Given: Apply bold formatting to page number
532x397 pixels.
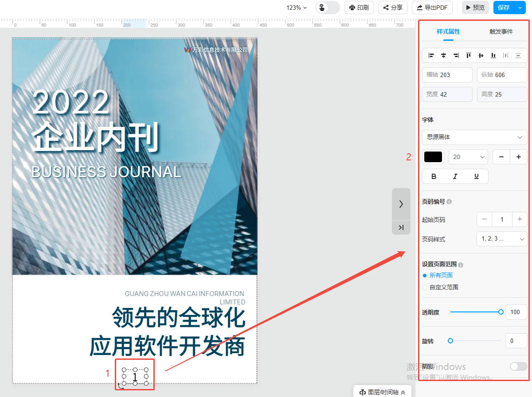Looking at the screenshot, I should pyautogui.click(x=434, y=176).
